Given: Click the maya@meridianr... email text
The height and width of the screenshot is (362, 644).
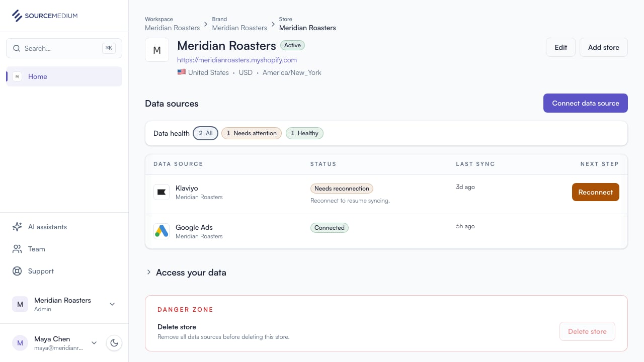Looking at the screenshot, I should pyautogui.click(x=58, y=348).
